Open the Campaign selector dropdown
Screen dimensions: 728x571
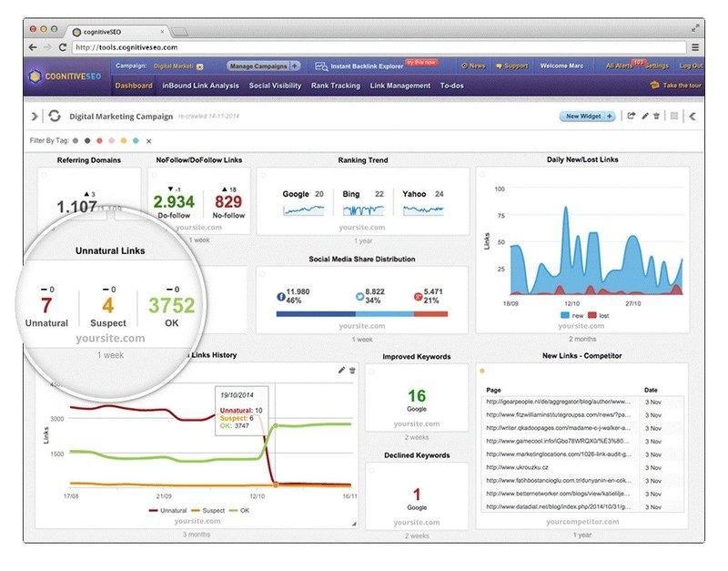click(199, 66)
